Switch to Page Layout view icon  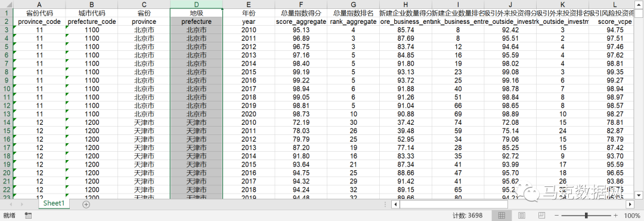(x=522, y=215)
